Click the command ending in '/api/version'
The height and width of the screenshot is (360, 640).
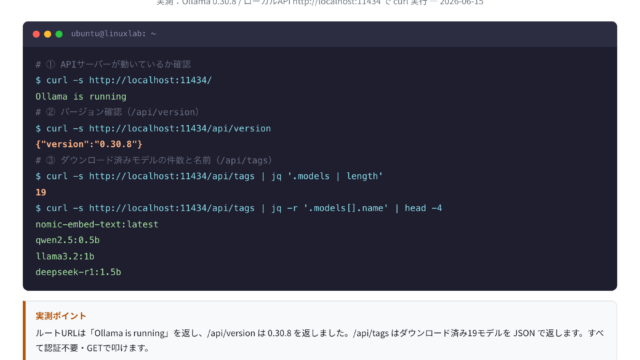153,128
